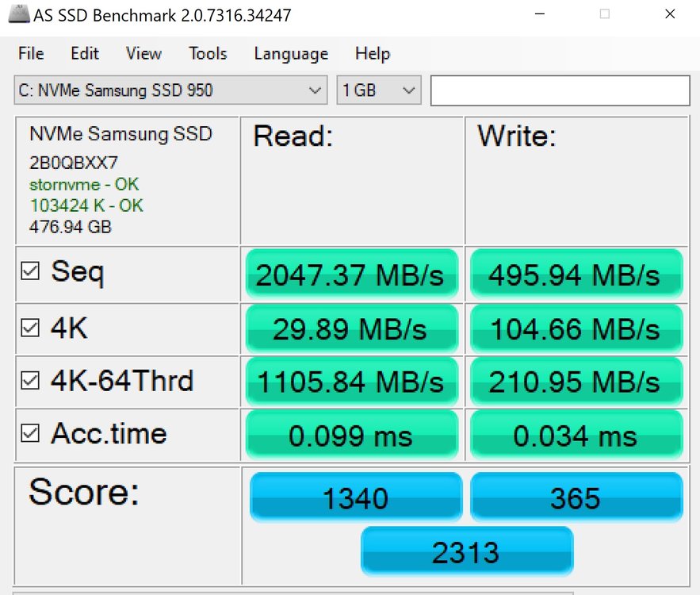Open the Help menu
Viewport: 700px width, 595px height.
pyautogui.click(x=372, y=54)
